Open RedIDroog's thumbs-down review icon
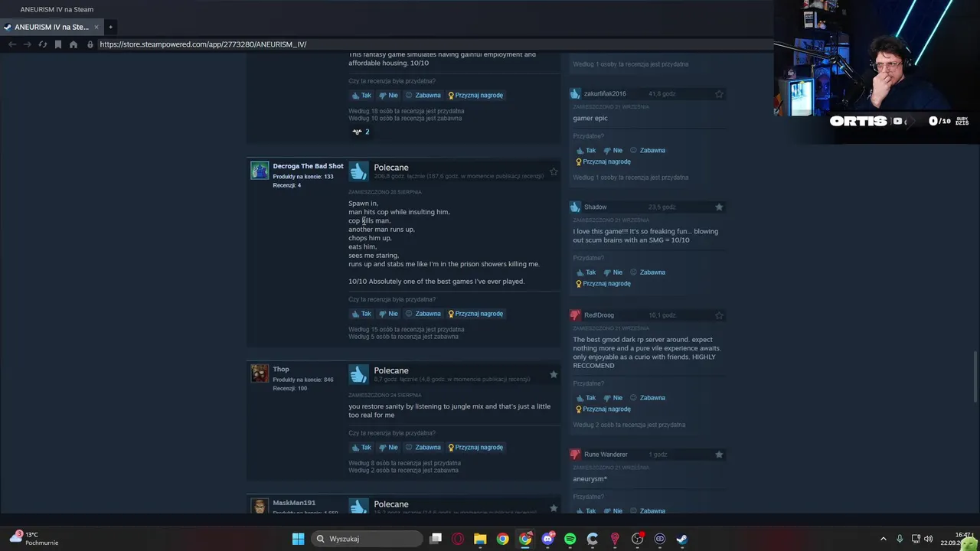 tap(575, 315)
